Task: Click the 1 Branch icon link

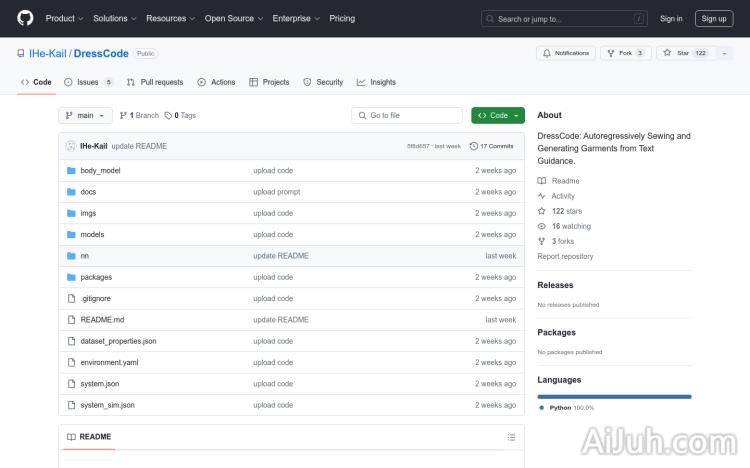Action: click(124, 116)
